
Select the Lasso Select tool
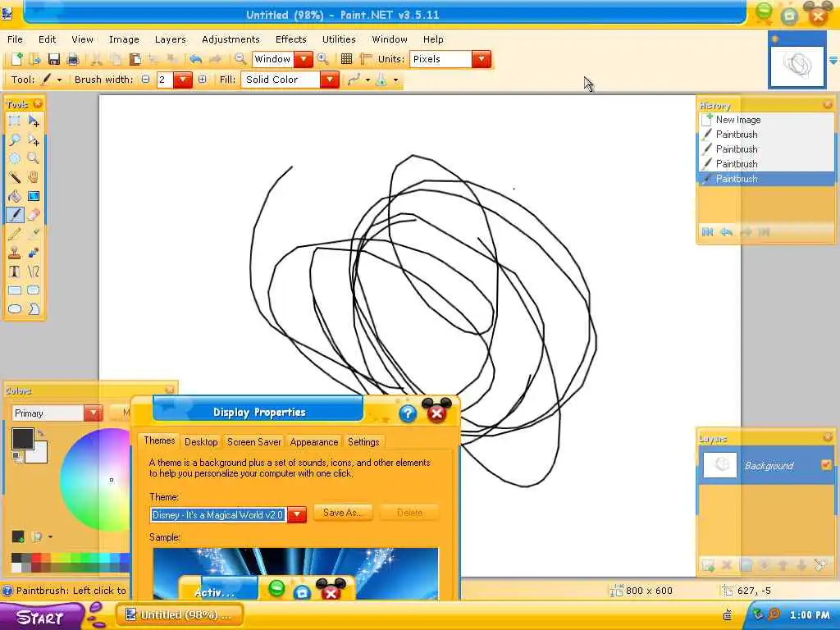[15, 139]
